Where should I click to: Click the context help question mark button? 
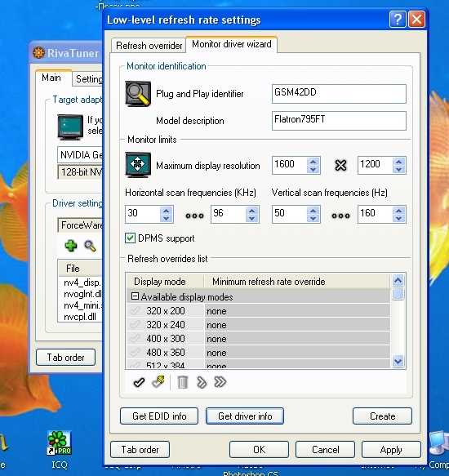click(397, 20)
